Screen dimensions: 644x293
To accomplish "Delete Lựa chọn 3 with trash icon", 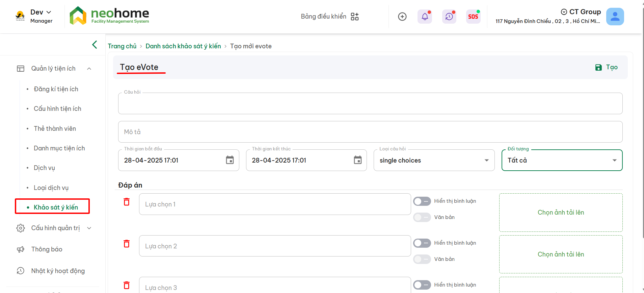I will point(127,285).
